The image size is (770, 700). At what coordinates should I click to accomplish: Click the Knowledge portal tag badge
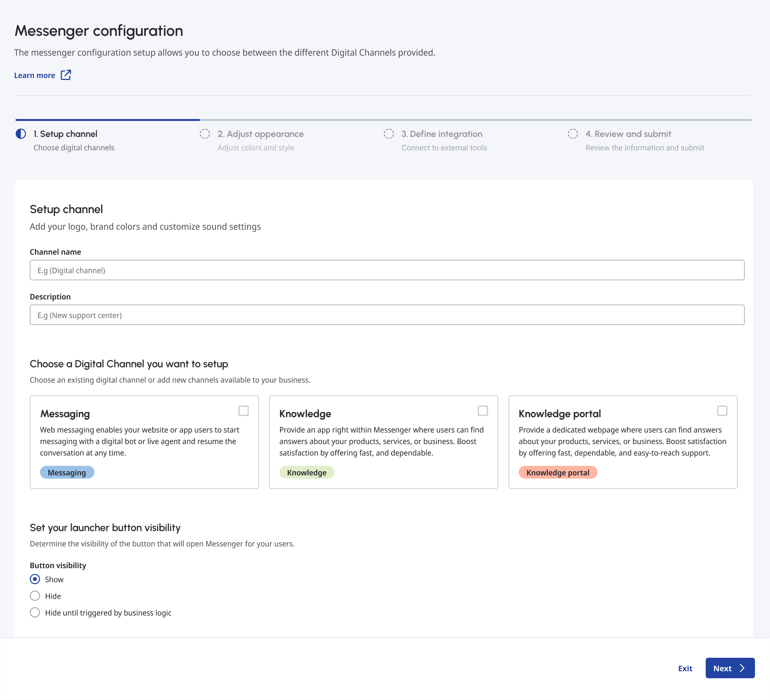coord(558,473)
